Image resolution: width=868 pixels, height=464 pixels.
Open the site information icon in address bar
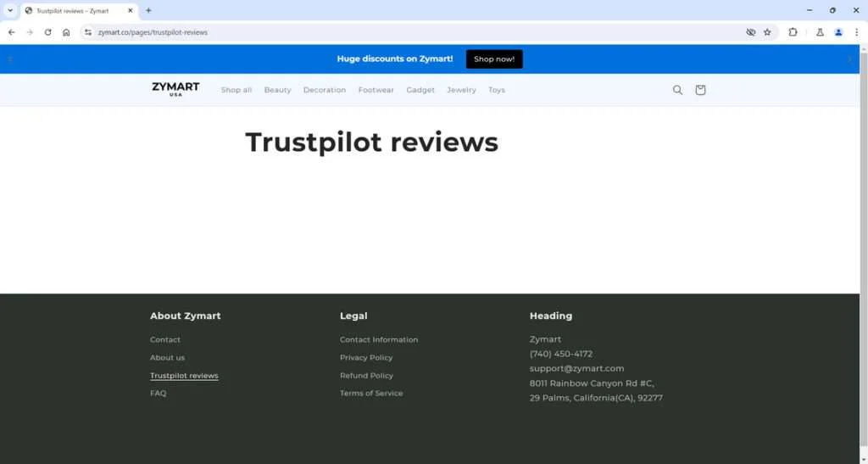88,33
